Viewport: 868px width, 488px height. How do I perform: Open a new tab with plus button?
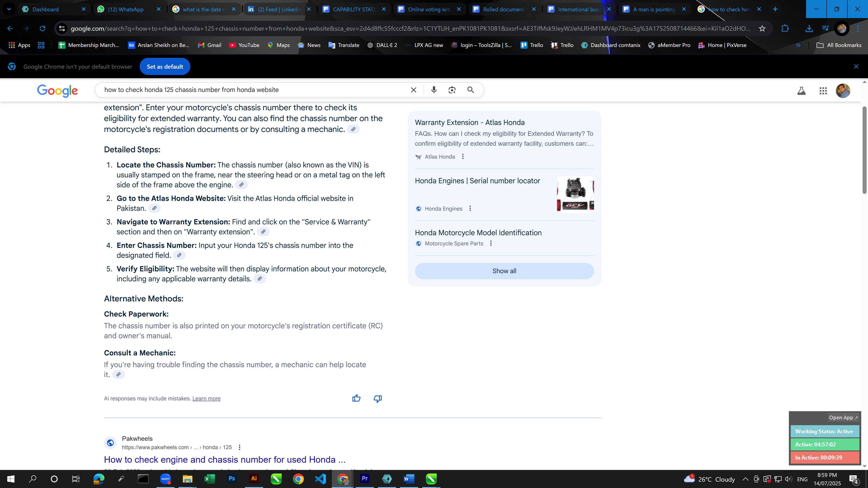(x=775, y=9)
